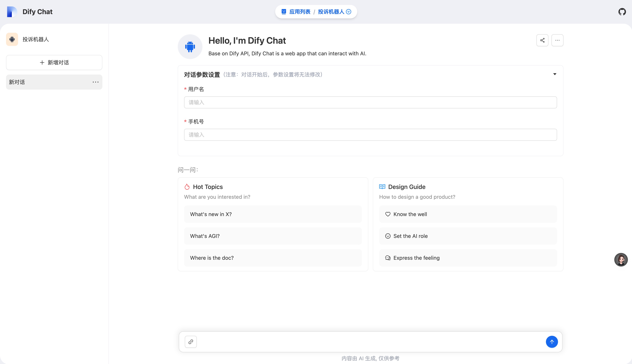Click the Dify Chat logo
This screenshot has height=364, width=632.
pyautogui.click(x=12, y=12)
